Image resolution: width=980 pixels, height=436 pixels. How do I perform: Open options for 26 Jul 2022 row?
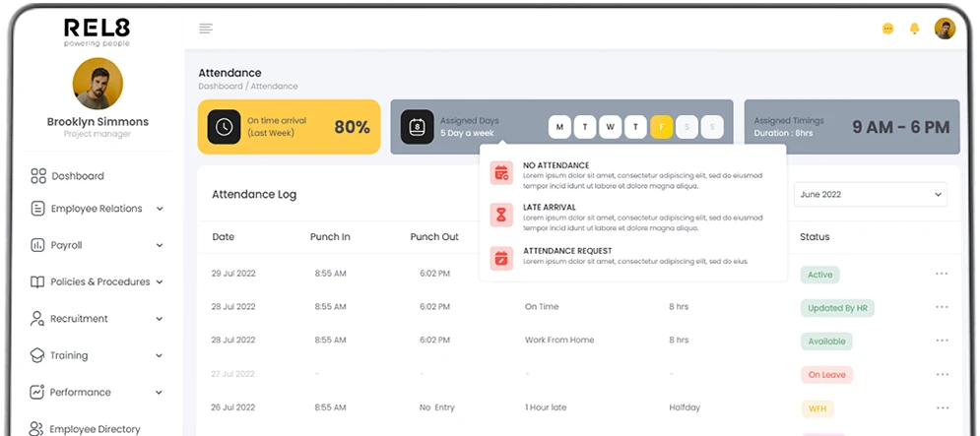[x=942, y=407]
